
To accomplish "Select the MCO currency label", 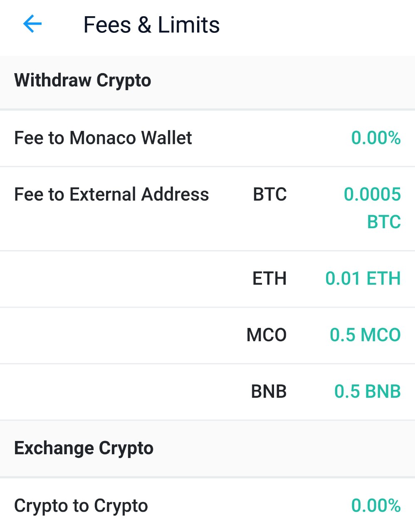I will (x=267, y=335).
